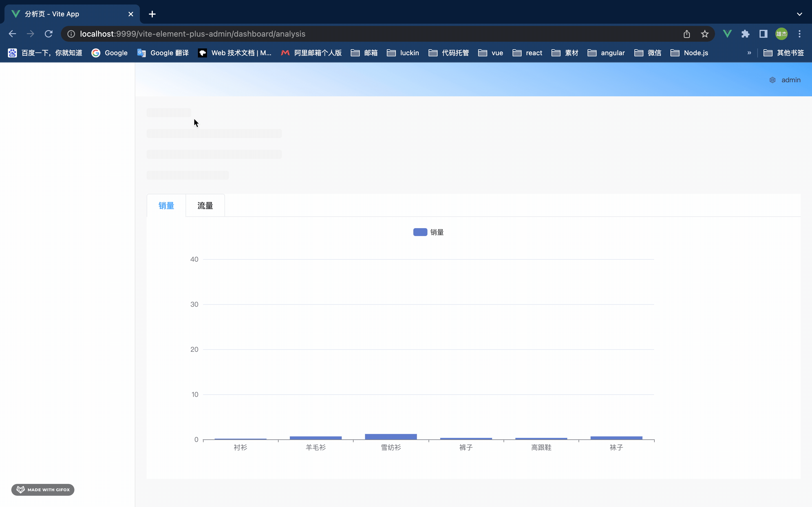Viewport: 812px width, 507px height.
Task: Expand the tab search chevron at top right
Action: [799, 14]
